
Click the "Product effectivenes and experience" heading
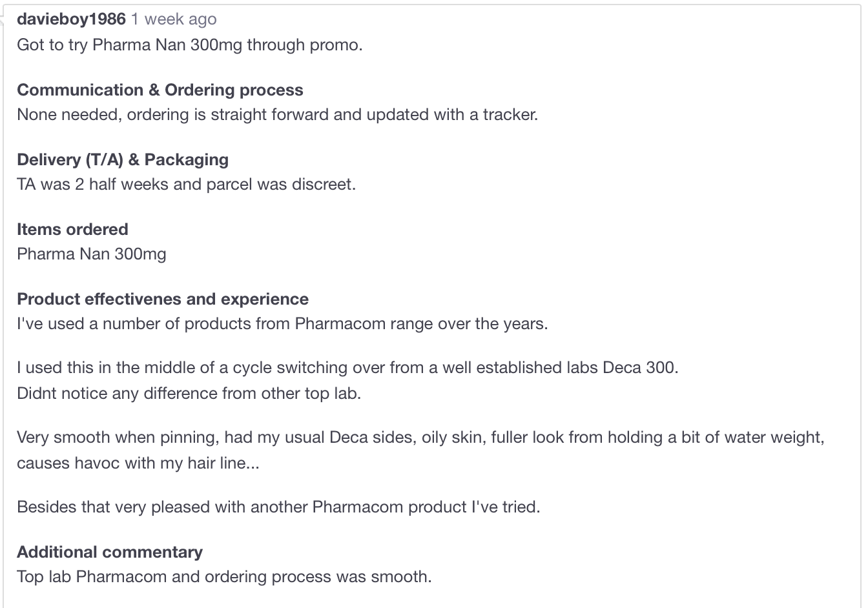coord(163,299)
